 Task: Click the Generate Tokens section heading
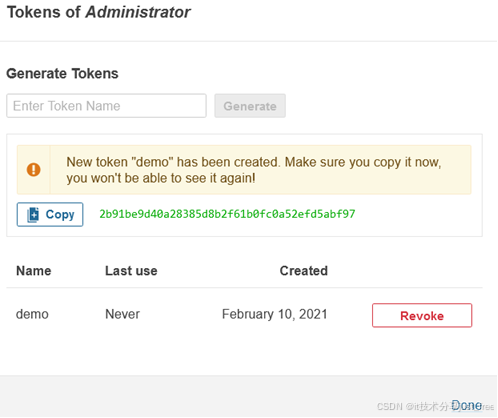point(62,73)
